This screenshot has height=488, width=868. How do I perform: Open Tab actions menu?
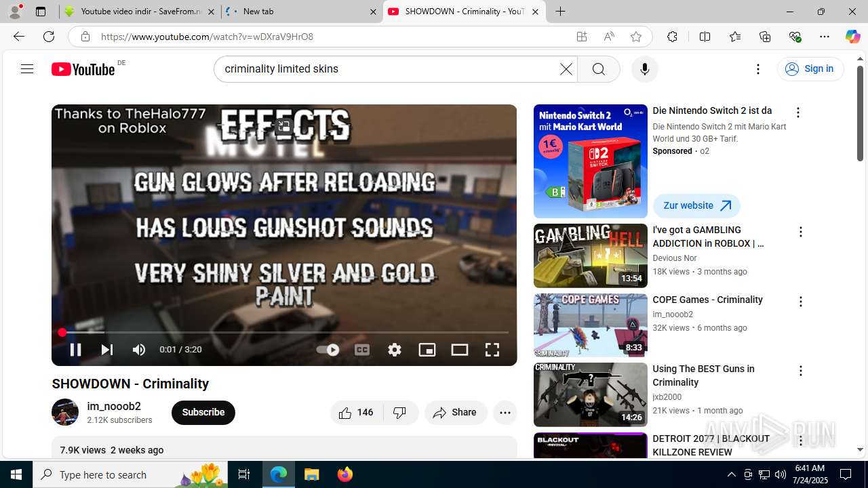[41, 12]
